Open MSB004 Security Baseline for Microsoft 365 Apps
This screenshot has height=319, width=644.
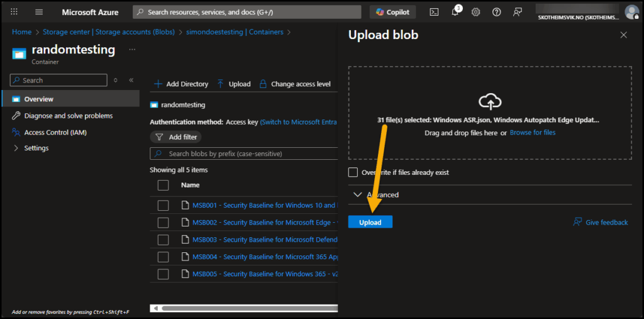pos(265,257)
